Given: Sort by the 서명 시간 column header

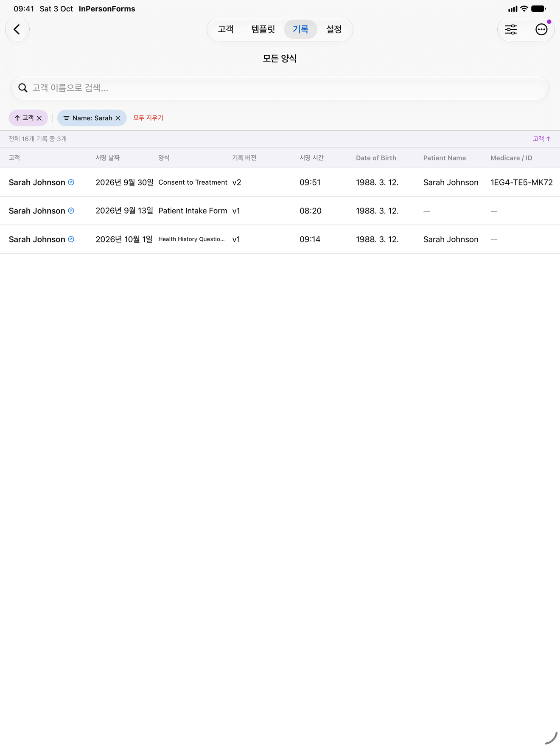Looking at the screenshot, I should pos(312,158).
